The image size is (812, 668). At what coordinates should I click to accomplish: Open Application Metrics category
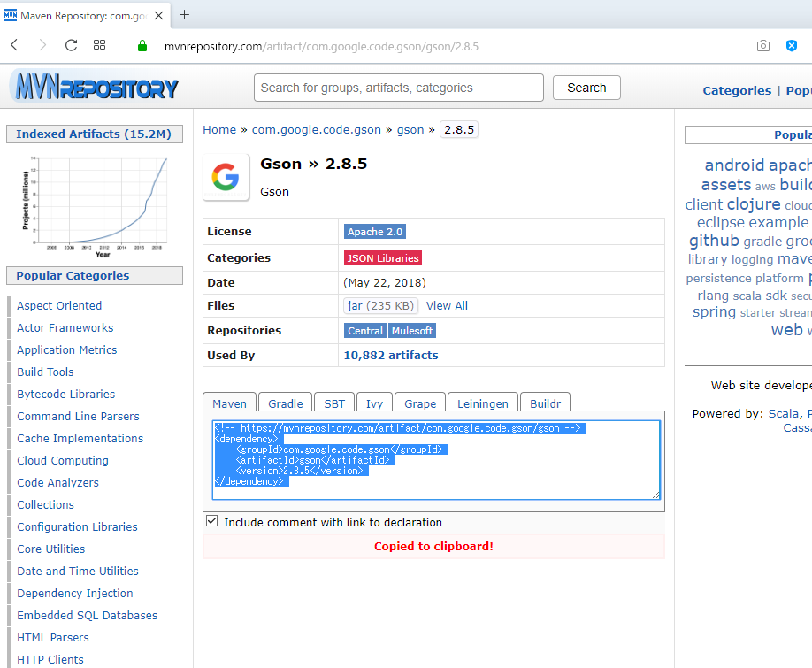point(67,350)
